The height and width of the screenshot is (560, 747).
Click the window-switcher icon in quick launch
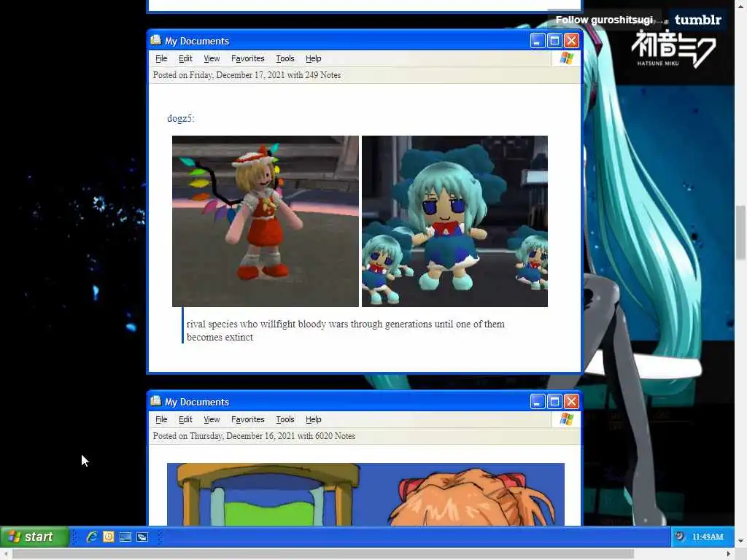[142, 537]
